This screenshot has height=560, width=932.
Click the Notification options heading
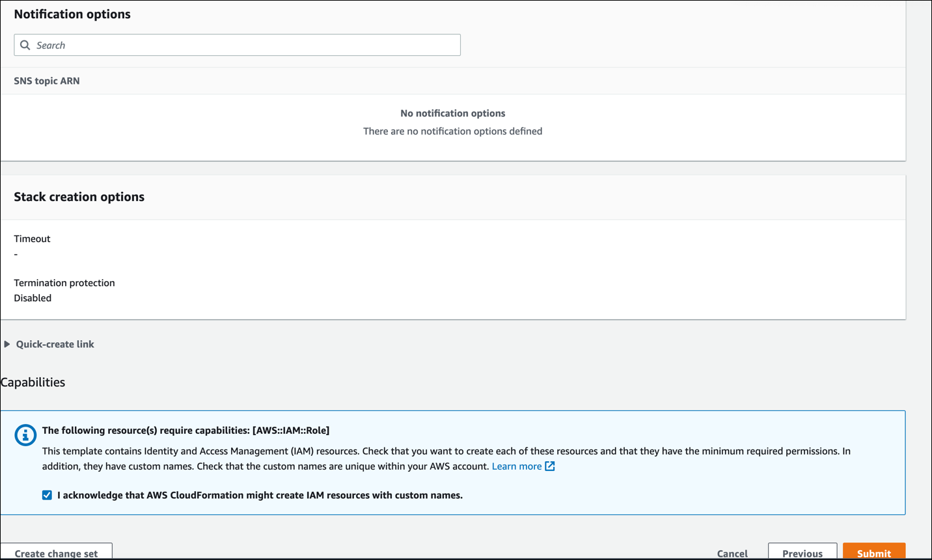[x=72, y=14]
